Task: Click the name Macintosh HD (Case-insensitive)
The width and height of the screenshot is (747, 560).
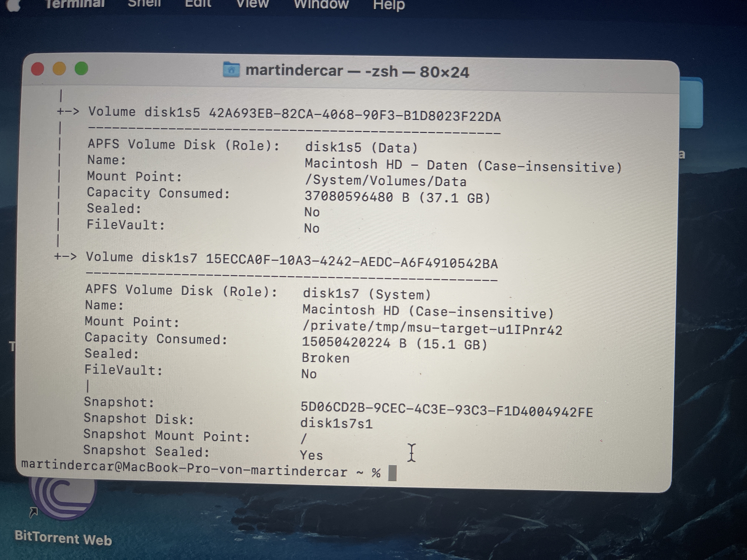Action: tap(428, 311)
